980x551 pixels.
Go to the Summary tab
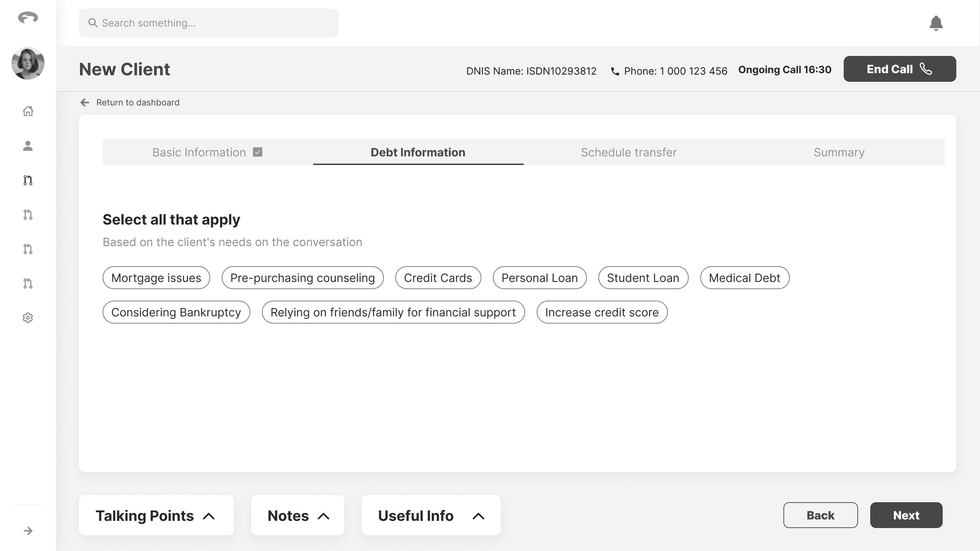tap(839, 152)
